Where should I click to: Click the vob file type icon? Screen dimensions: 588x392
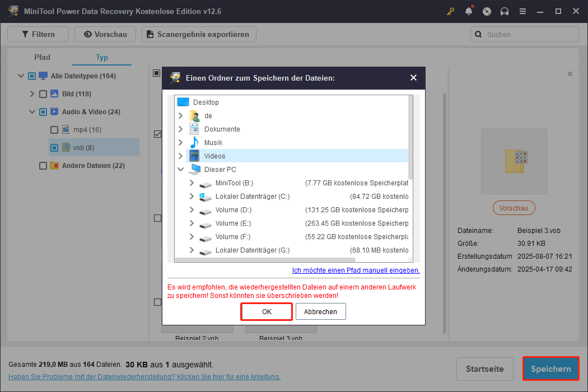click(66, 147)
